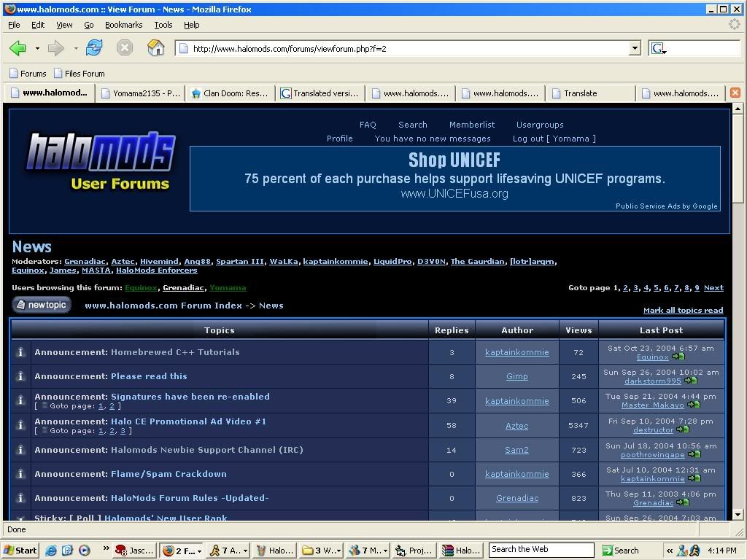747x560 pixels.
Task: Click the page scrollbar up arrow
Action: [x=738, y=109]
